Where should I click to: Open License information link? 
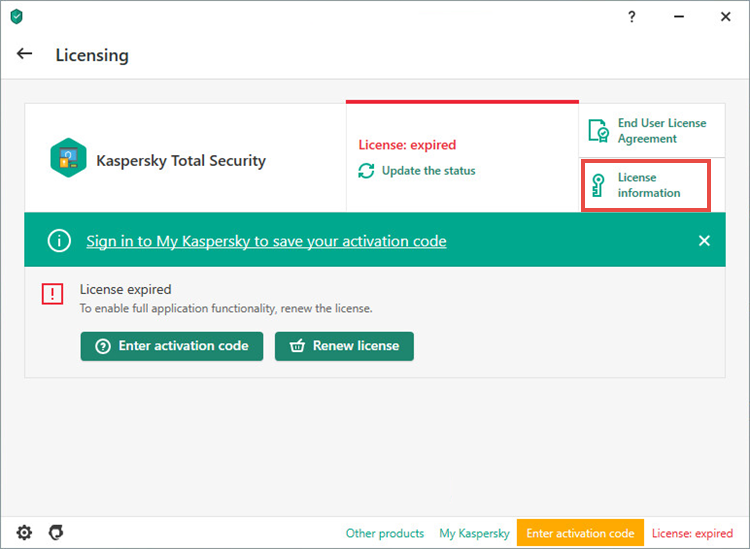pyautogui.click(x=649, y=185)
